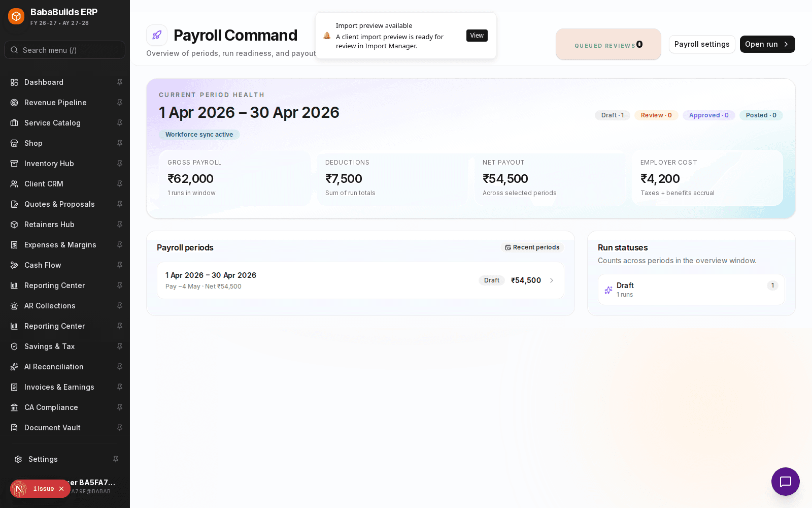Click the Settings gear icon
The height and width of the screenshot is (508, 812).
18,459
